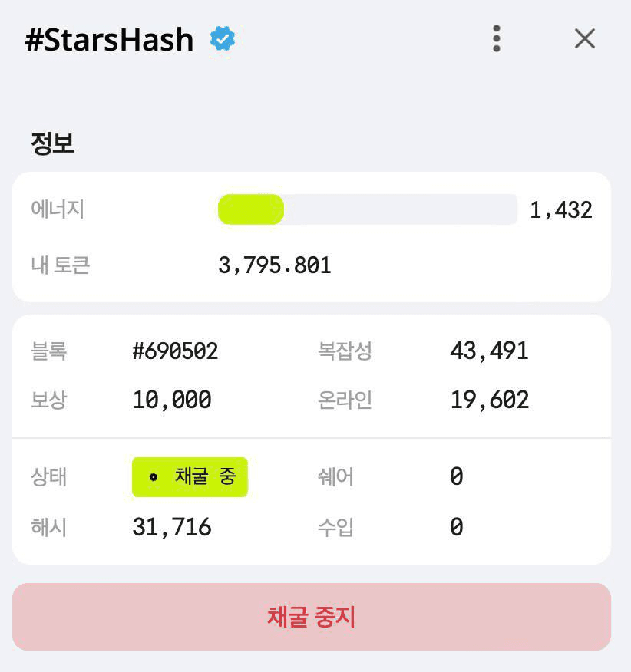Image resolution: width=631 pixels, height=672 pixels.
Task: Click the 내 토큰 label
Action: 61,265
